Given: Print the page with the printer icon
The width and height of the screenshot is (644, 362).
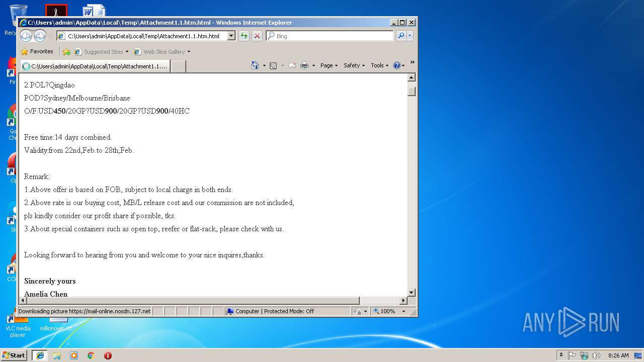Looking at the screenshot, I should 304,65.
